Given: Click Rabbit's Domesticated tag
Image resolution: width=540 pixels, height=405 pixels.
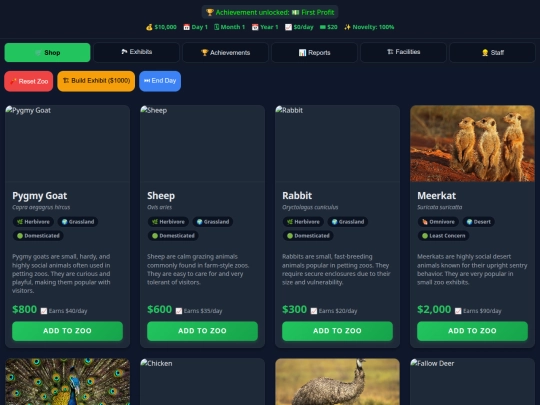Looking at the screenshot, I should [308, 236].
